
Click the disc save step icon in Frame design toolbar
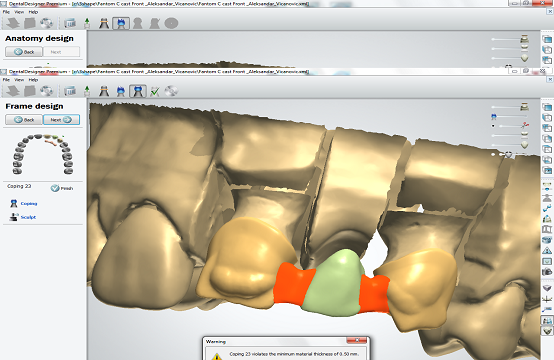tap(171, 91)
